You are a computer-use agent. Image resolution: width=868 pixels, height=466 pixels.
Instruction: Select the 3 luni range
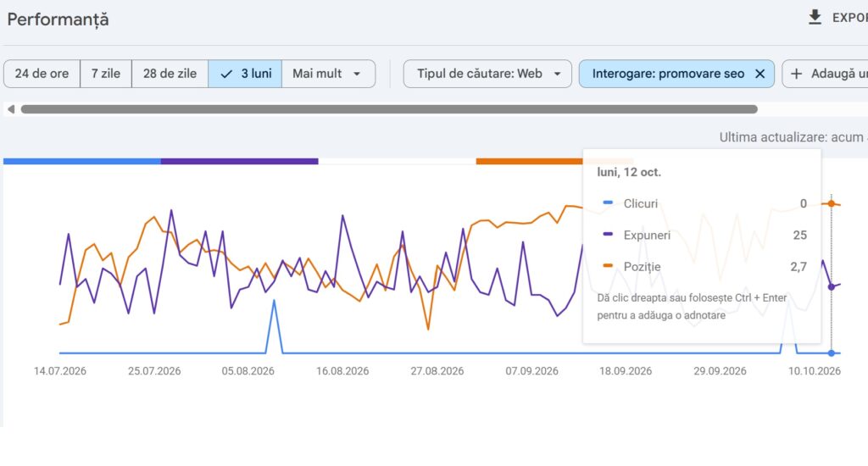(x=245, y=74)
